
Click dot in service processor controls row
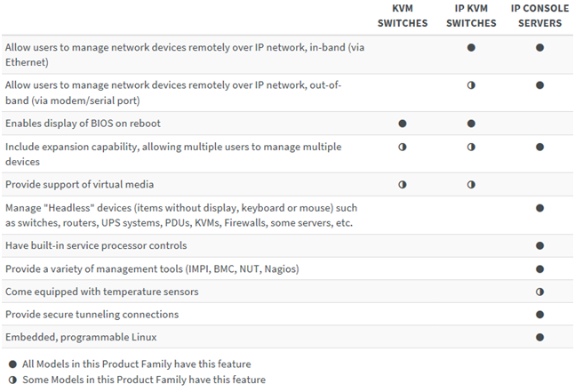pyautogui.click(x=539, y=245)
